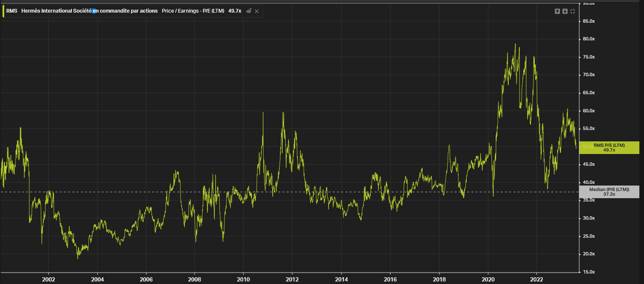Click the add-to-layer stack icon in RMS legend

tap(249, 11)
